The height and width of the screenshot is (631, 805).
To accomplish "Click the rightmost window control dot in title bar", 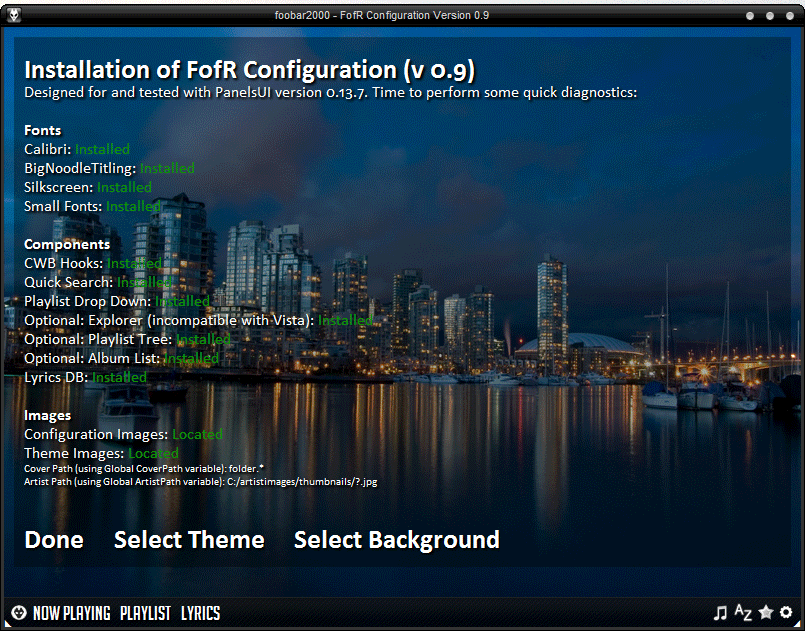I will [x=790, y=16].
